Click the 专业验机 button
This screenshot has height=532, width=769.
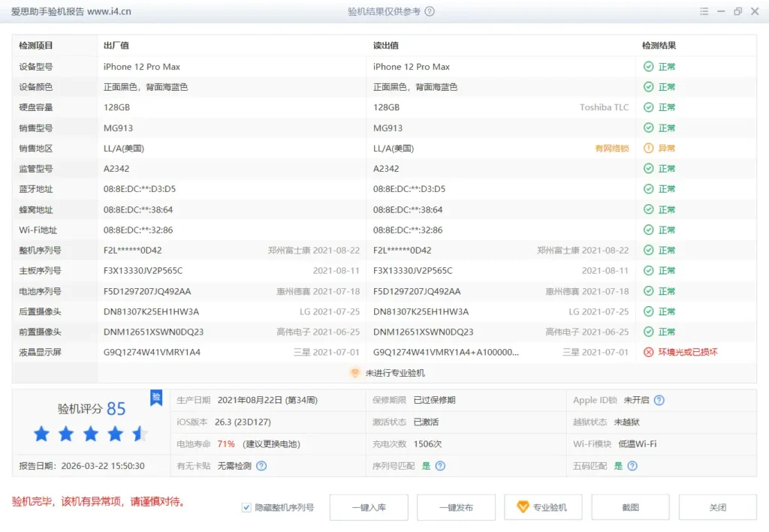[543, 507]
